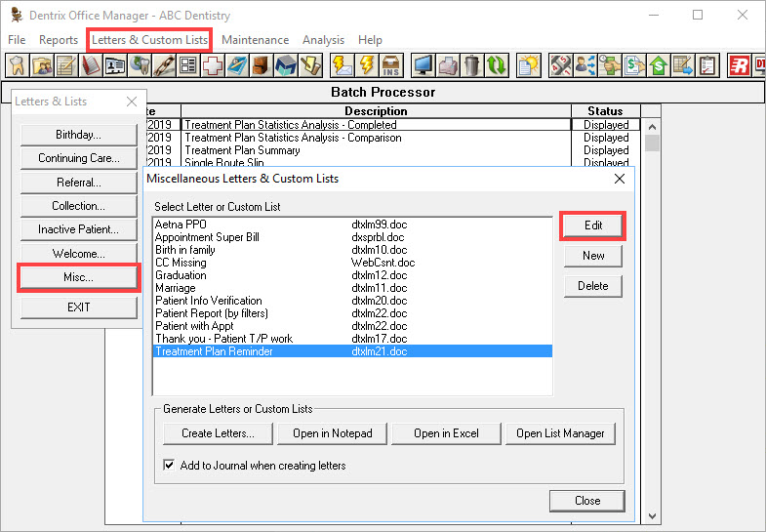This screenshot has height=532, width=766.
Task: Click the red cross toolbar icon
Action: pyautogui.click(x=213, y=65)
